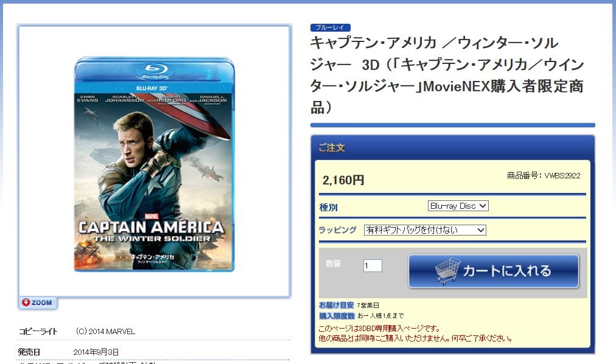Screen dimensions: 616x364
Task: Click the 2,160円 price text
Action: point(343,180)
